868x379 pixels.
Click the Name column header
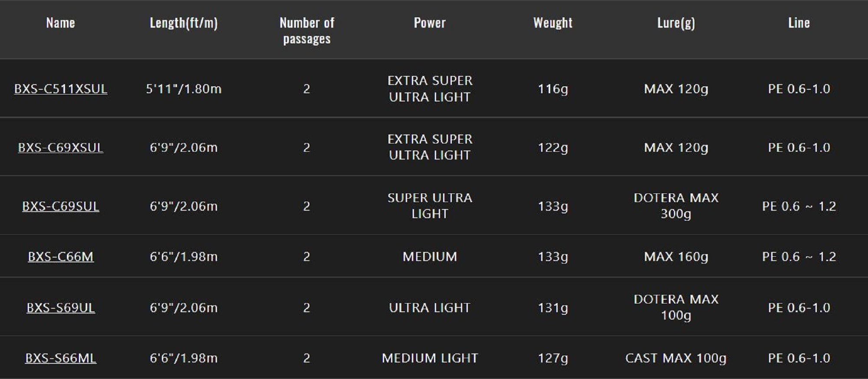[61, 23]
